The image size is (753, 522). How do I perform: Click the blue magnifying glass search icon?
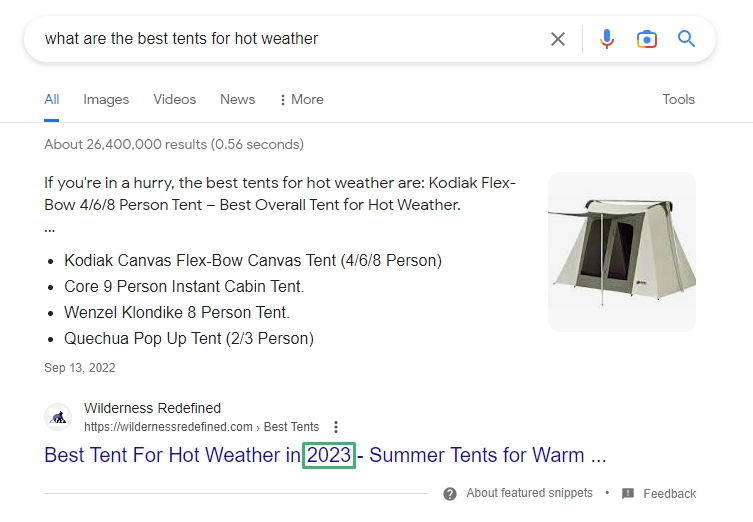[x=686, y=39]
